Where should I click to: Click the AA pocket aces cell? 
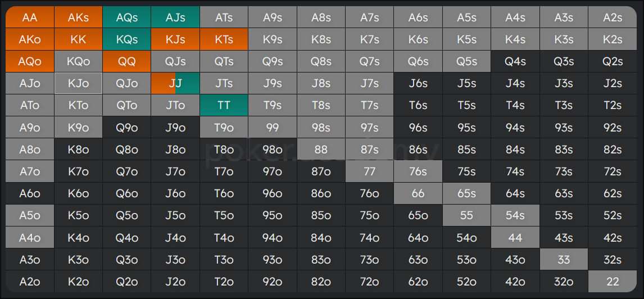pyautogui.click(x=30, y=17)
